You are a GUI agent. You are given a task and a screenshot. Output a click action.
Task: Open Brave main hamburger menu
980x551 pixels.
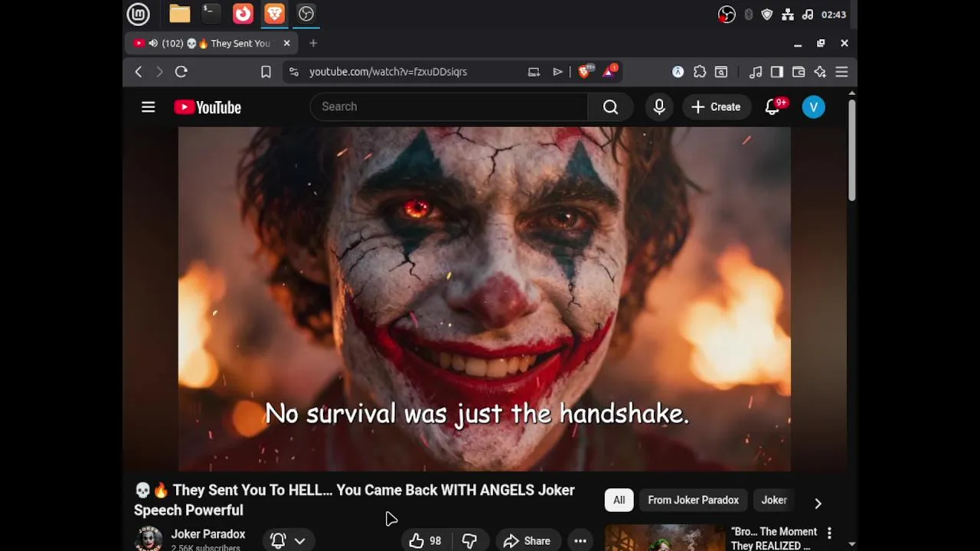(841, 72)
